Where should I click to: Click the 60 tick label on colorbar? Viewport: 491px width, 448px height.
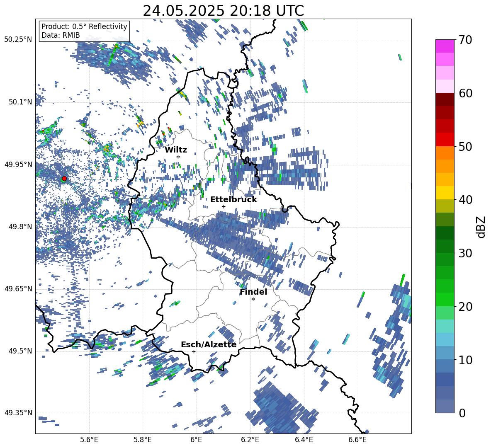point(465,93)
